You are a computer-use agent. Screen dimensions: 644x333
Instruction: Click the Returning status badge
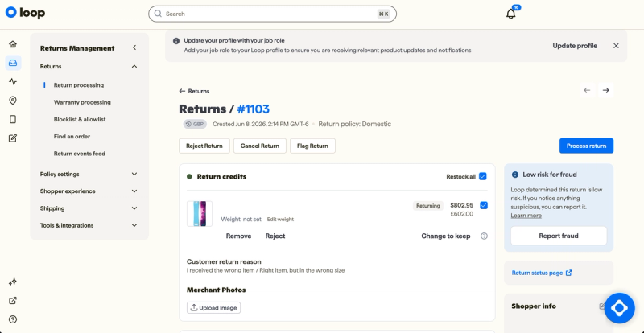tap(428, 206)
